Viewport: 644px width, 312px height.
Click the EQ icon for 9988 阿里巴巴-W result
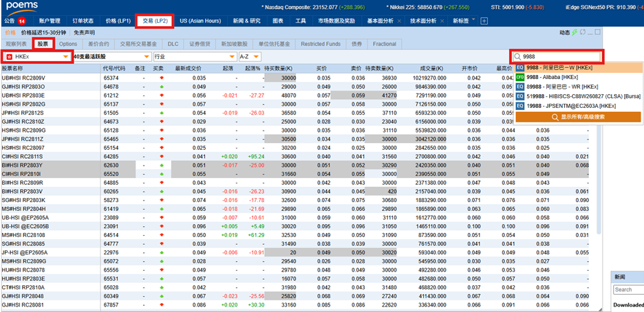(520, 68)
